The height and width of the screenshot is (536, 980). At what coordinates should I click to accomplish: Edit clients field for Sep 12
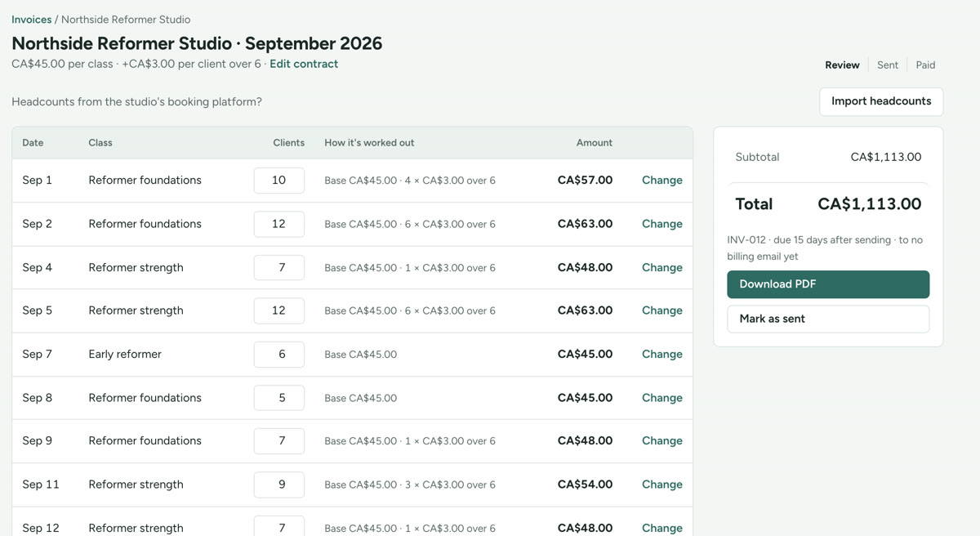[x=278, y=526]
